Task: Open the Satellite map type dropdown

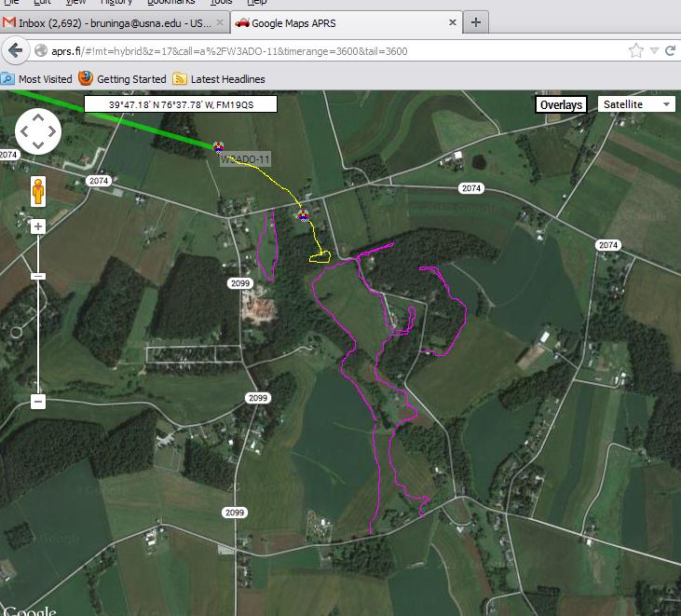Action: click(637, 104)
